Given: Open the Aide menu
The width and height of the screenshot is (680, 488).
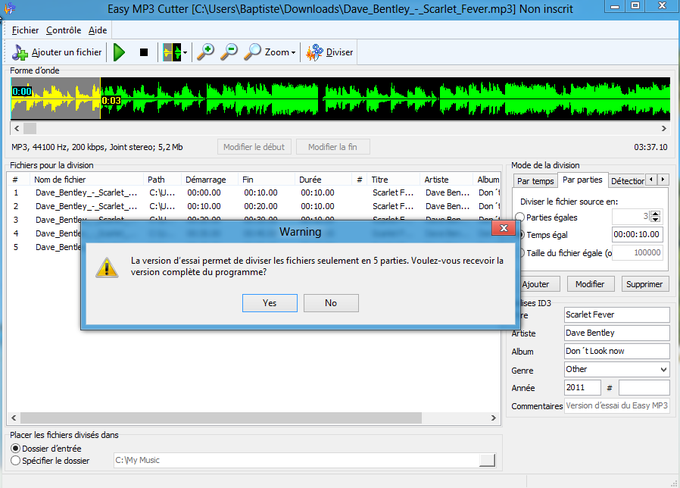Looking at the screenshot, I should coord(98,30).
